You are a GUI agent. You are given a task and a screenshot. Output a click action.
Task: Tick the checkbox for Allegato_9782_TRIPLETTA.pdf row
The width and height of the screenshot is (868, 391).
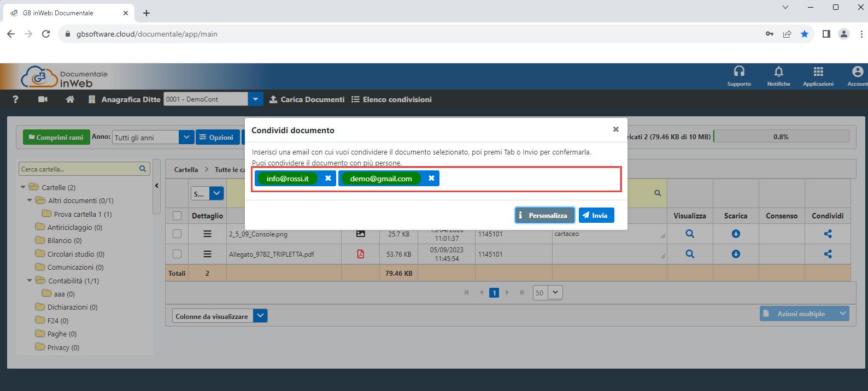click(177, 254)
